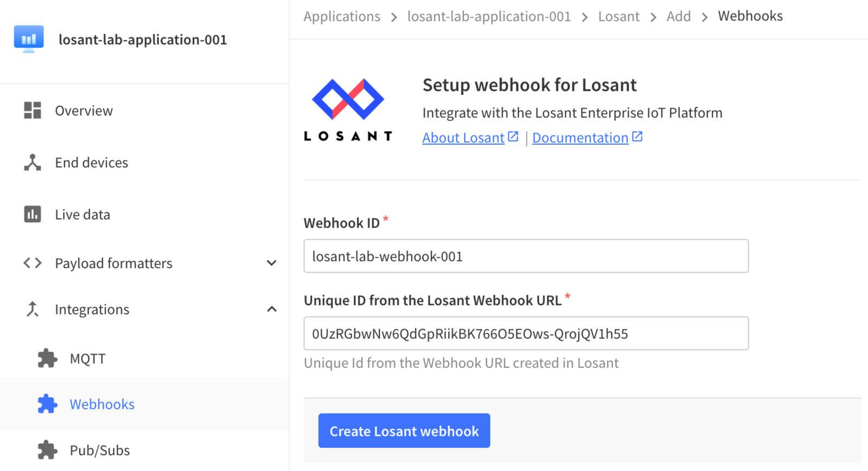The width and height of the screenshot is (868, 471).
Task: Click external link icon after About Losant
Action: tap(513, 137)
